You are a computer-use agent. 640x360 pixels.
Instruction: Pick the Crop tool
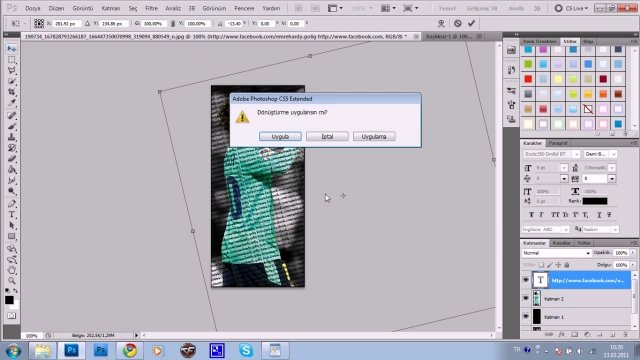[x=11, y=92]
